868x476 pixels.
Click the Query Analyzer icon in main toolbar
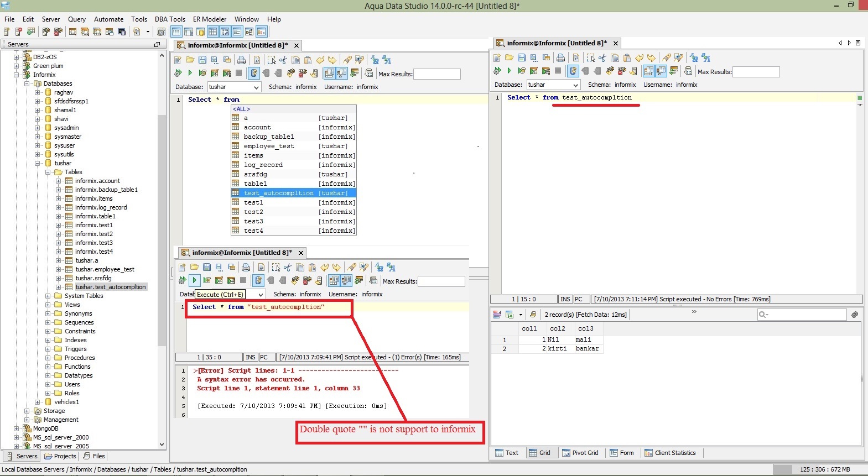73,32
